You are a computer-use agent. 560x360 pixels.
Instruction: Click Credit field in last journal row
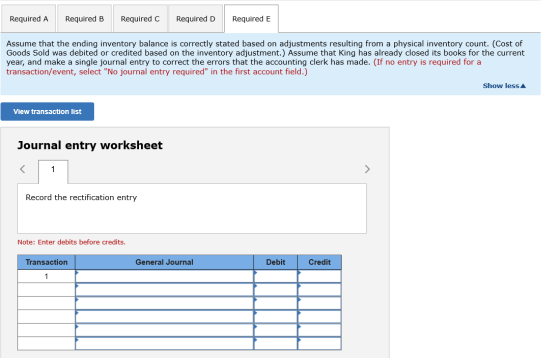click(x=319, y=343)
